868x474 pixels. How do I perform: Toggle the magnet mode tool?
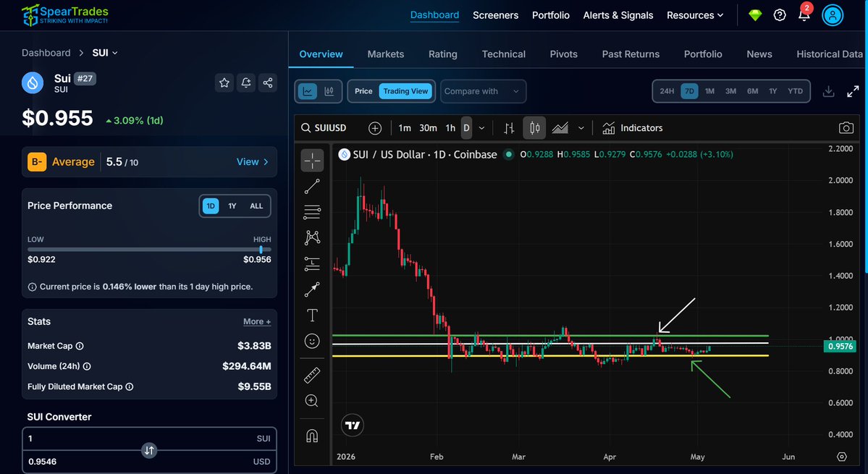click(312, 436)
